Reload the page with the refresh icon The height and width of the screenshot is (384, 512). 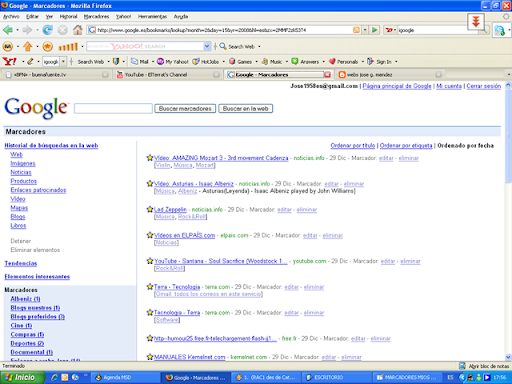(x=47, y=30)
